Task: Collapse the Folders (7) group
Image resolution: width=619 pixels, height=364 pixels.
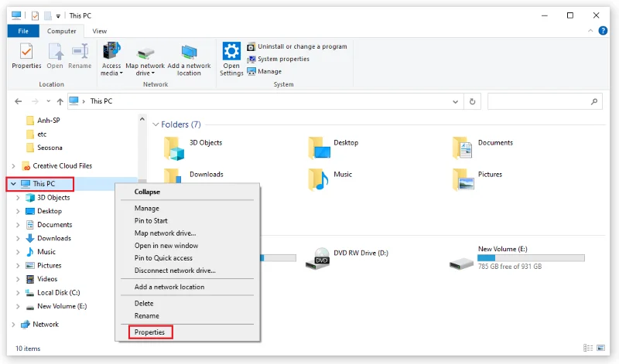Action: [x=156, y=124]
